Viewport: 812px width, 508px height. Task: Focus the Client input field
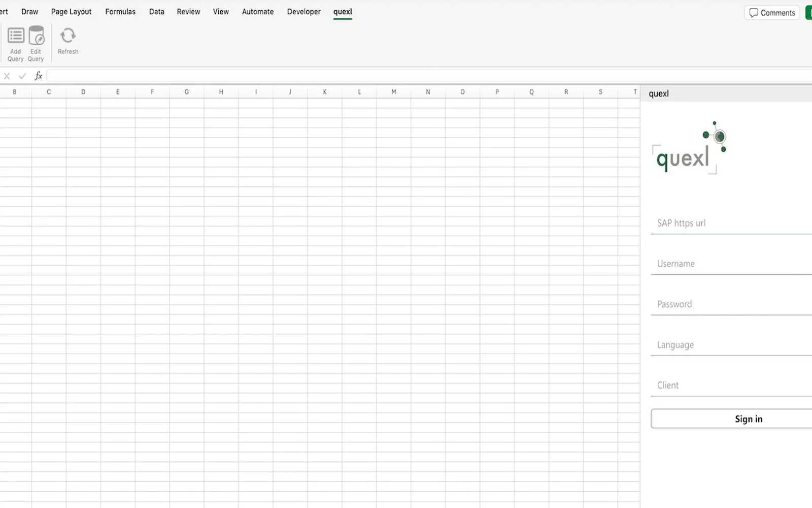[731, 386]
